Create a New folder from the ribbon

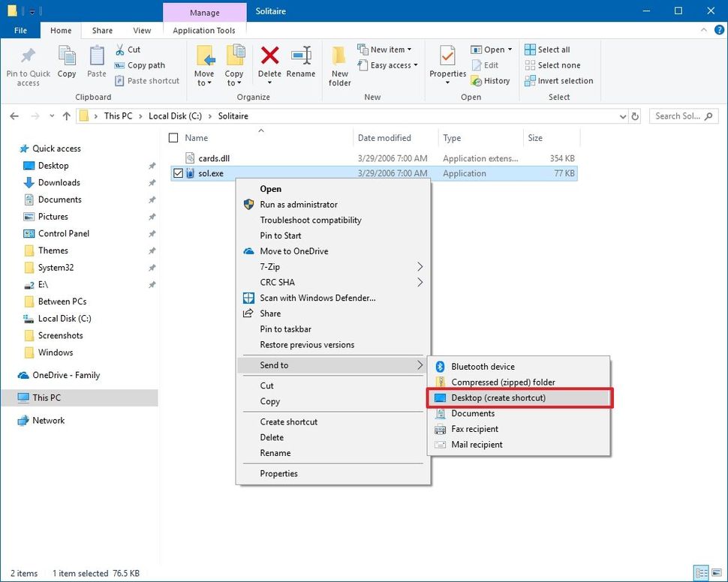339,65
